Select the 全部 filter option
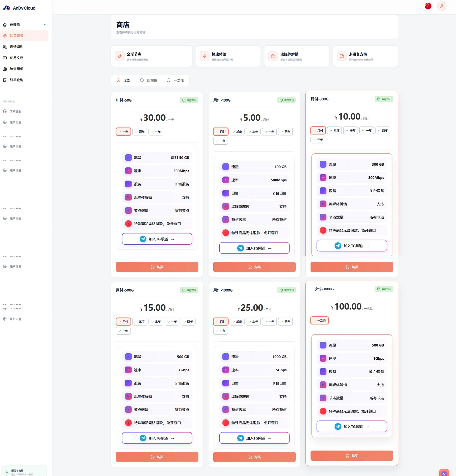Image resolution: width=456 pixels, height=476 pixels. 124,80
